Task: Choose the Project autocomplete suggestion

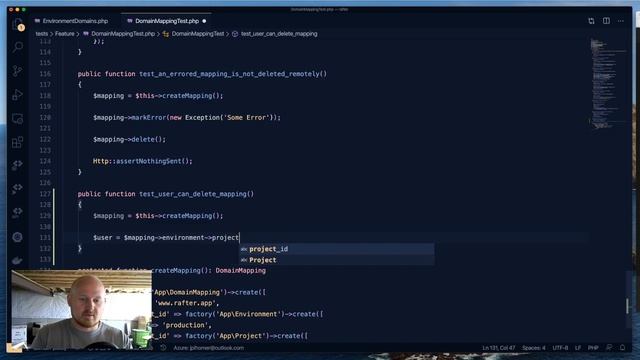Action: (x=337, y=260)
